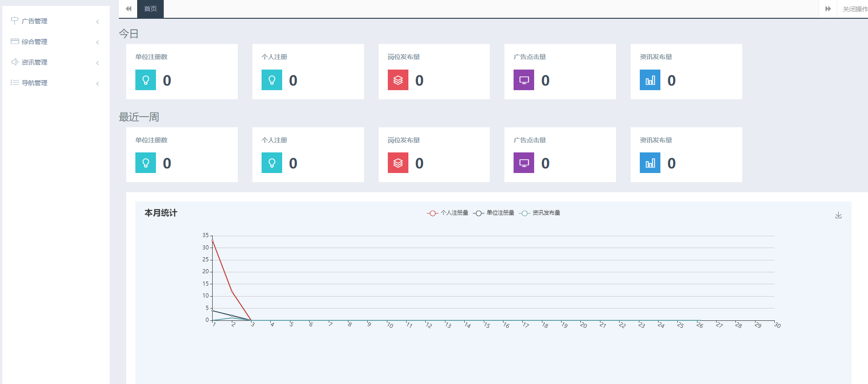The image size is (868, 384).
Task: Click weekly 广告点击量 monitor icon
Action: [x=524, y=163]
